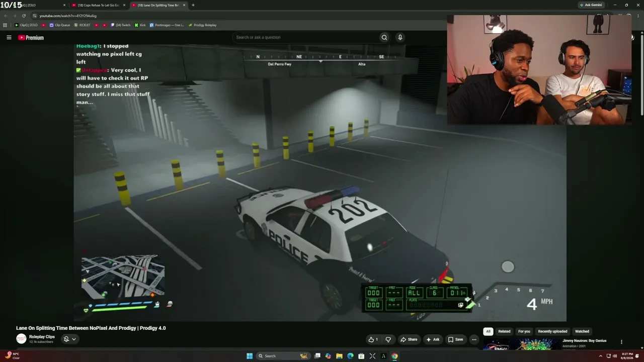Viewport: 644px width, 362px height.
Task: Show hidden system tray icons
Action: (600, 356)
